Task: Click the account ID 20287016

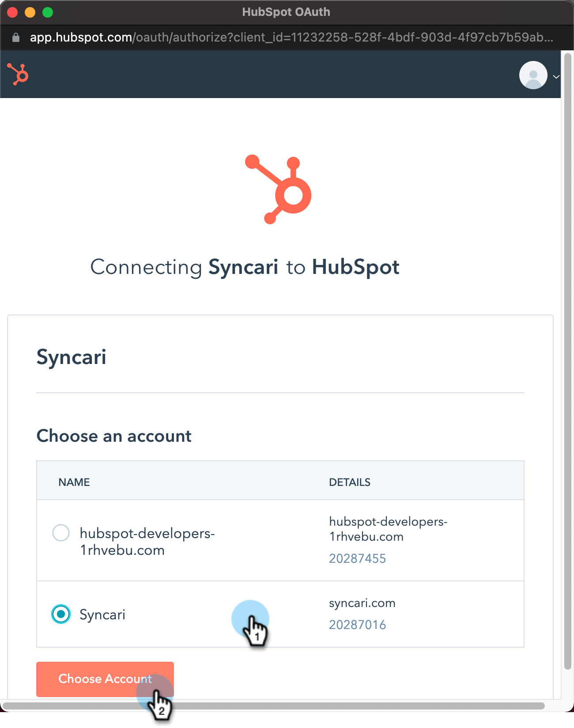Action: (357, 625)
